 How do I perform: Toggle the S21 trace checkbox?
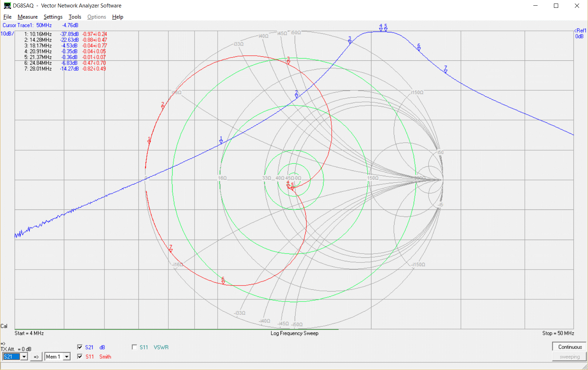pos(80,347)
